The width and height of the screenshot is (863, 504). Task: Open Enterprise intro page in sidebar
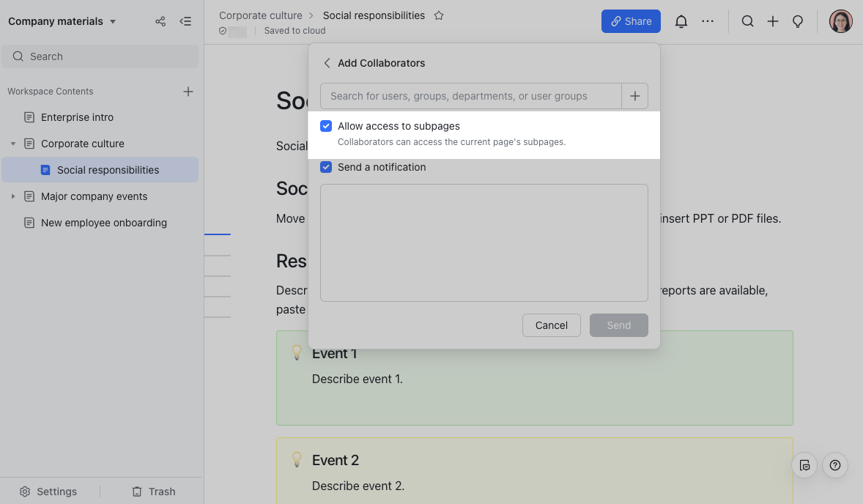pyautogui.click(x=77, y=117)
